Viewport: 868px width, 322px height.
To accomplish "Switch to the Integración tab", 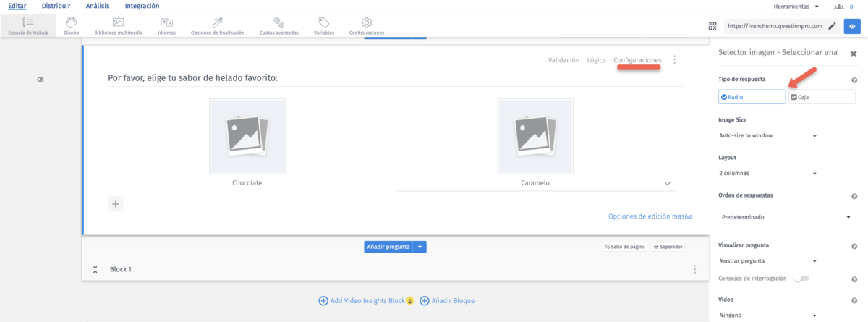I will coord(142,6).
